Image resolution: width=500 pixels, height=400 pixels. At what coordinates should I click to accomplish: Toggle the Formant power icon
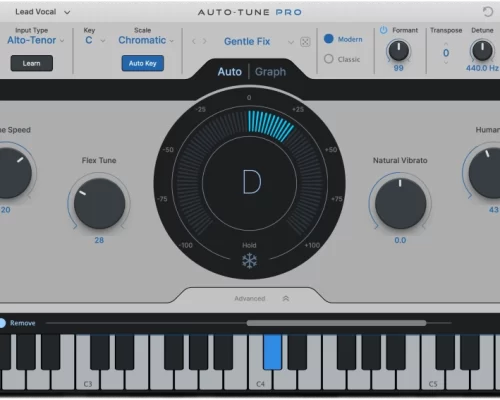384,30
